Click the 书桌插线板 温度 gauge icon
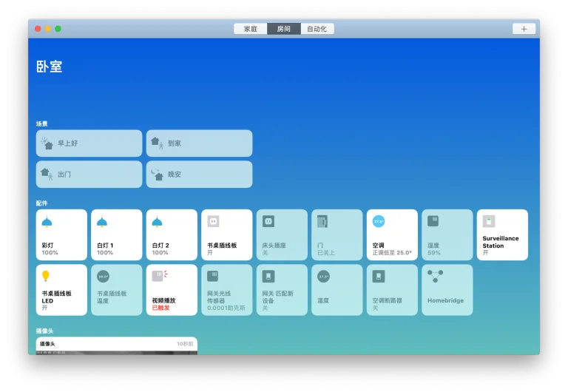The image size is (568, 392). [104, 277]
